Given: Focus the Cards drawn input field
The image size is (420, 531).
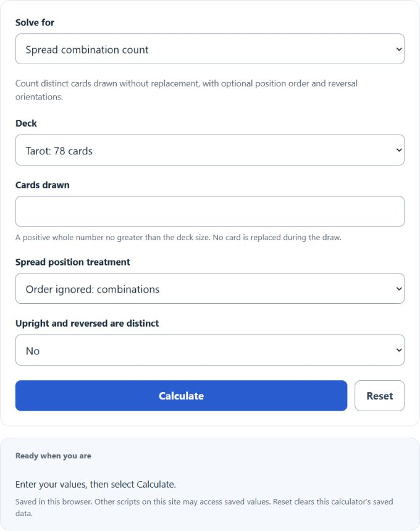Looking at the screenshot, I should pyautogui.click(x=209, y=211).
